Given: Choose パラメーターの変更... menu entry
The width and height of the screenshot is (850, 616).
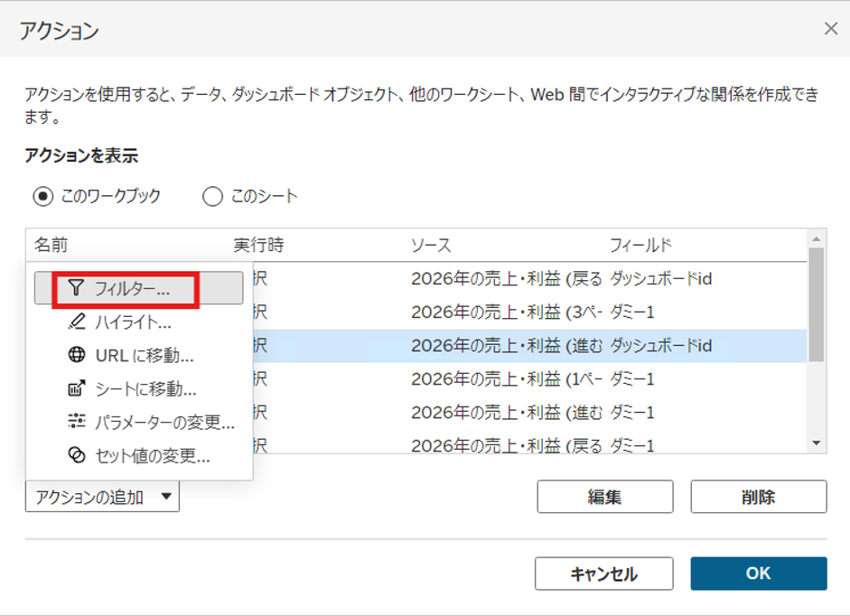Looking at the screenshot, I should click(139, 422).
